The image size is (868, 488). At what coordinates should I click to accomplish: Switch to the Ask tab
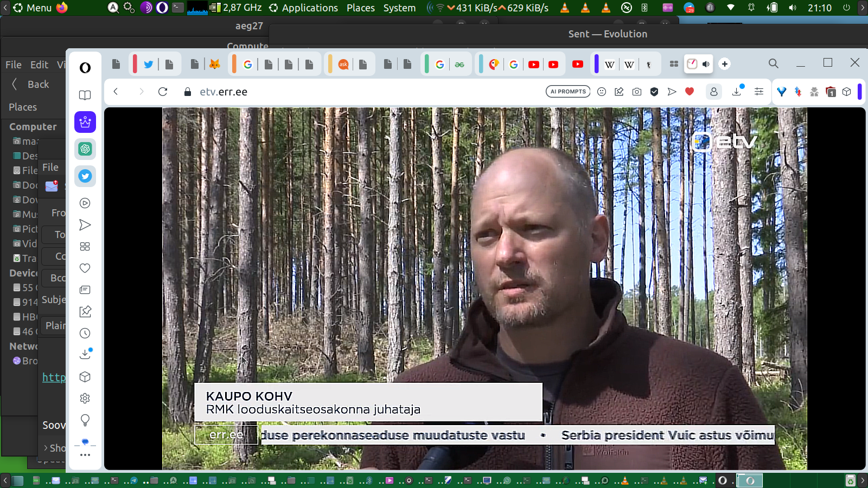(x=343, y=65)
